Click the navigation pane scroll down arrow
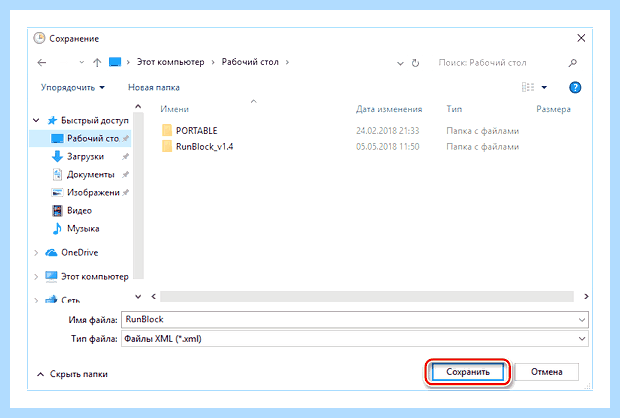This screenshot has height=418, width=620. (138, 296)
